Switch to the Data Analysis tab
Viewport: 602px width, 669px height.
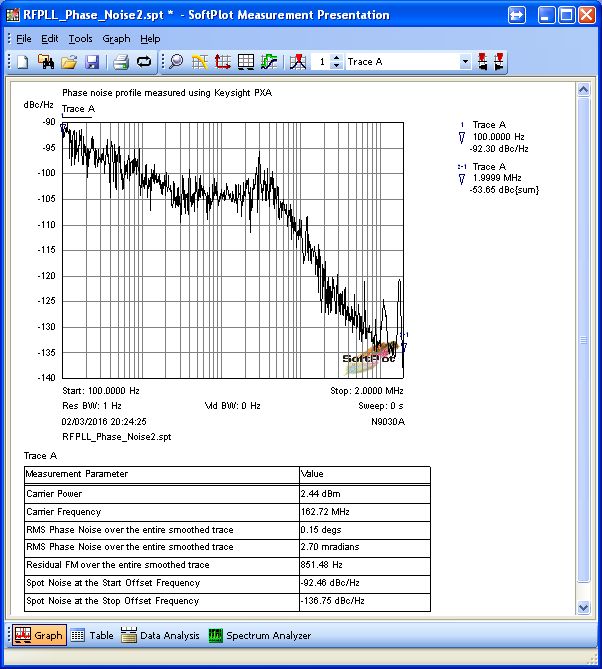click(x=160, y=635)
